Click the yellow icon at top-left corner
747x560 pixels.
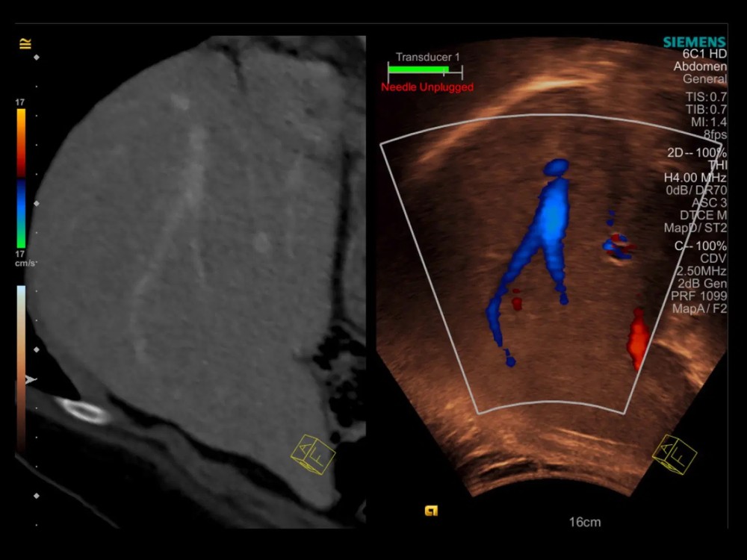[25, 45]
